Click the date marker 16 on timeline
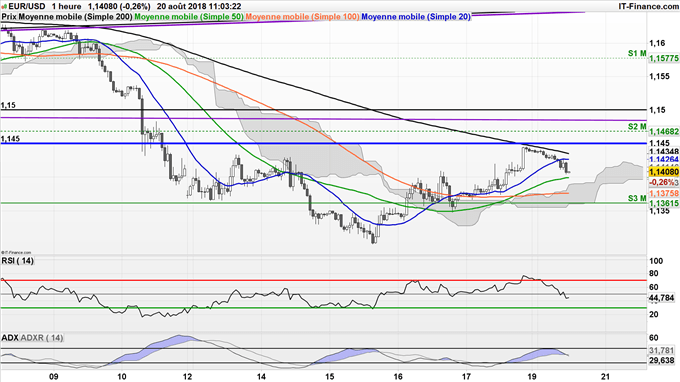 (398, 376)
